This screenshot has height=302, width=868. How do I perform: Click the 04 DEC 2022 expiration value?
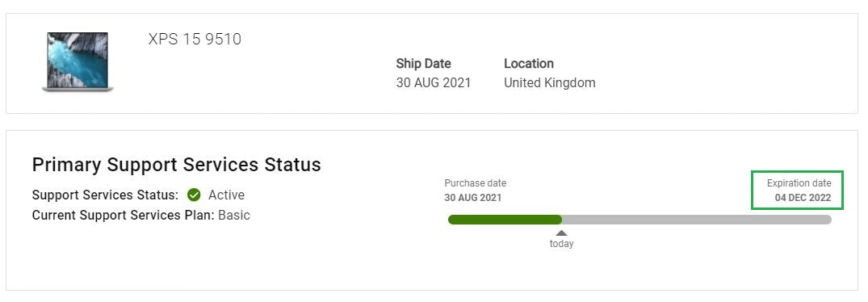click(x=803, y=198)
